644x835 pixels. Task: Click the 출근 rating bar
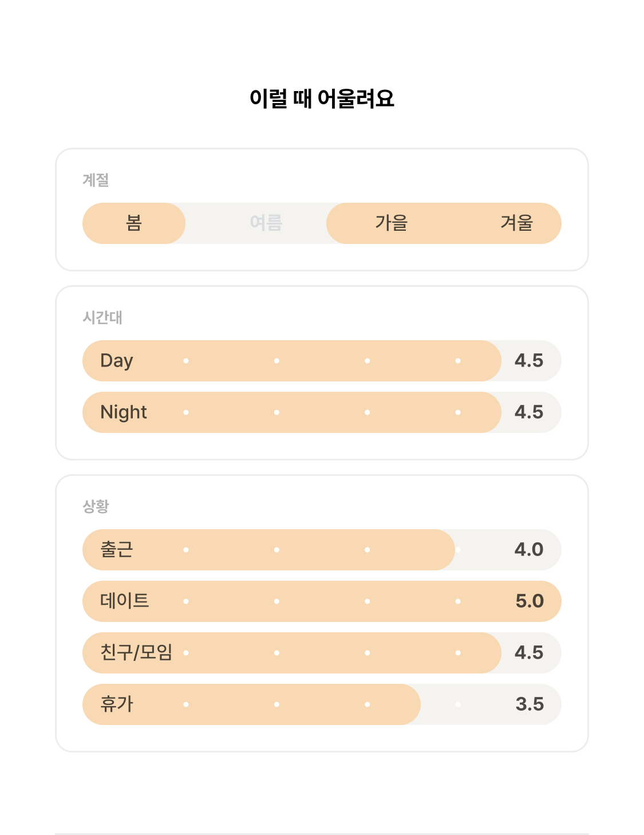pos(322,550)
